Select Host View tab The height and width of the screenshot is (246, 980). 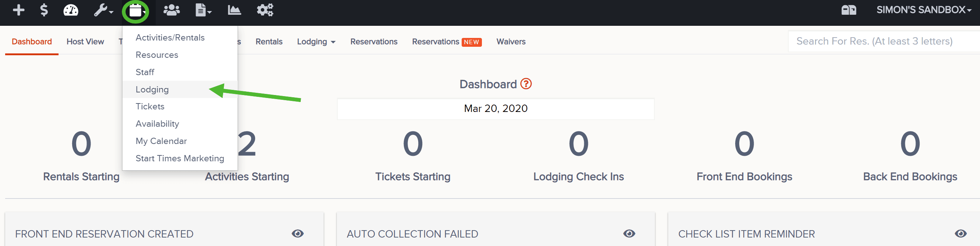[85, 42]
